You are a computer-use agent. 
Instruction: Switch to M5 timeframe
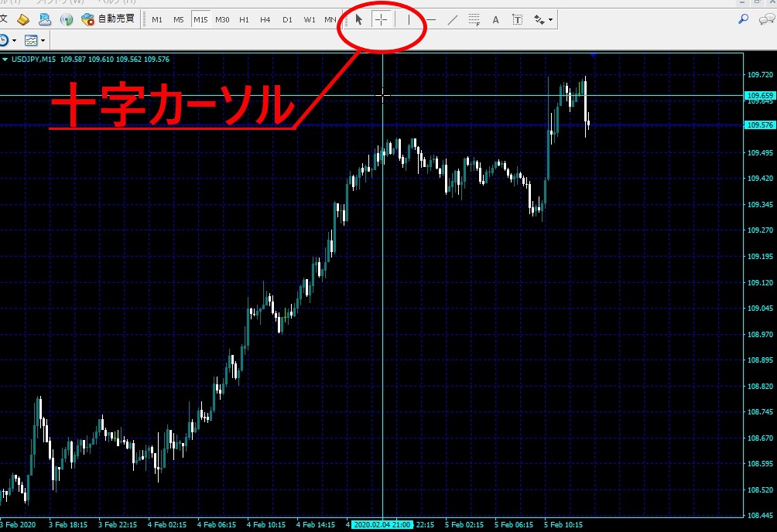[x=179, y=20]
